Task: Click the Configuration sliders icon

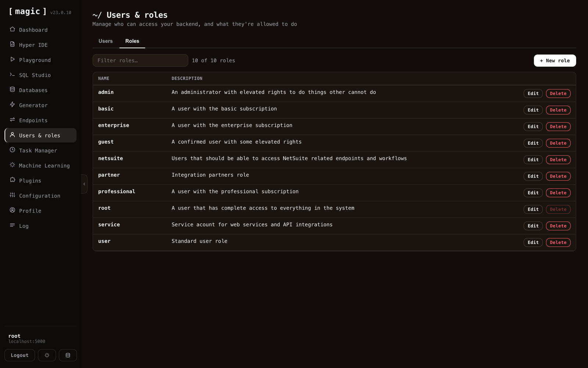Action: pyautogui.click(x=12, y=195)
